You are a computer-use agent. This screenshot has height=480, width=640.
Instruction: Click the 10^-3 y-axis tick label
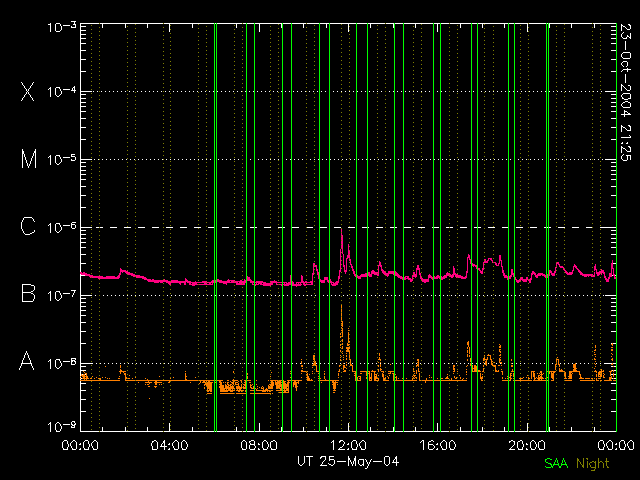point(62,27)
